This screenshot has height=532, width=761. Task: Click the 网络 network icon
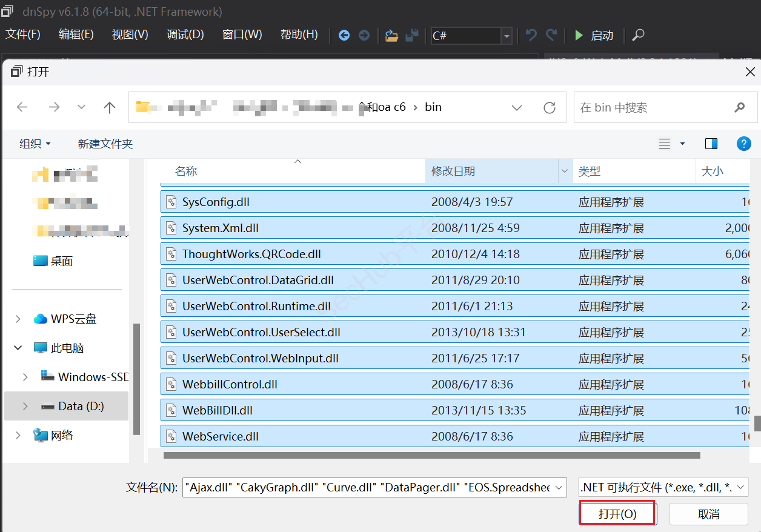41,435
